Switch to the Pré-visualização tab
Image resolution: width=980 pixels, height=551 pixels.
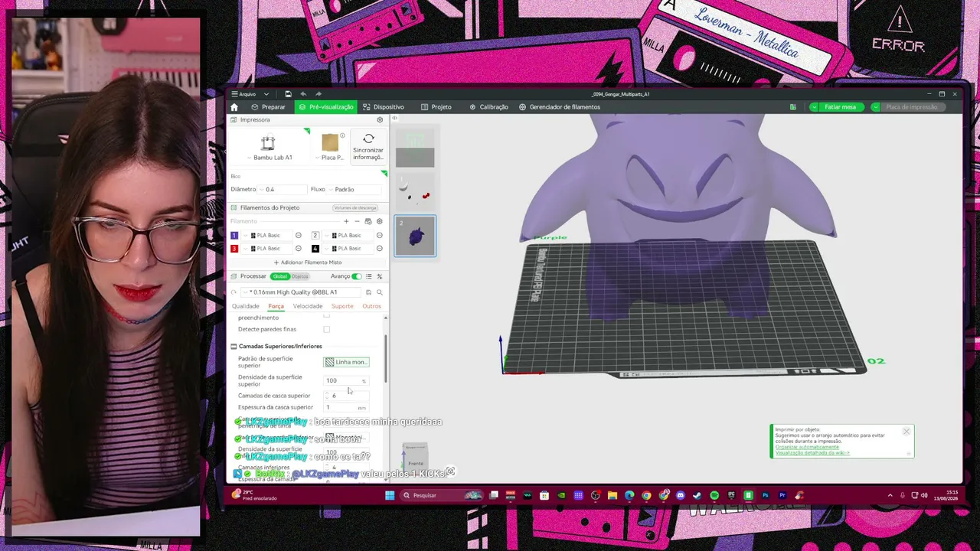[326, 107]
